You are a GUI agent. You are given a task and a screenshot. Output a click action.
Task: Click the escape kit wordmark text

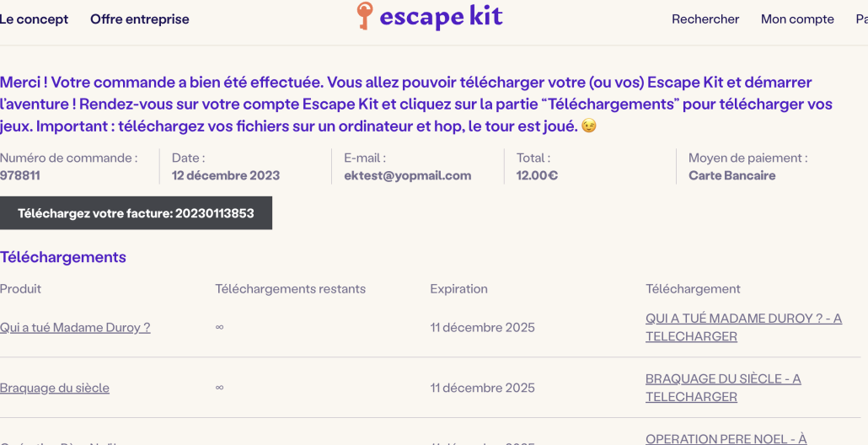[442, 17]
